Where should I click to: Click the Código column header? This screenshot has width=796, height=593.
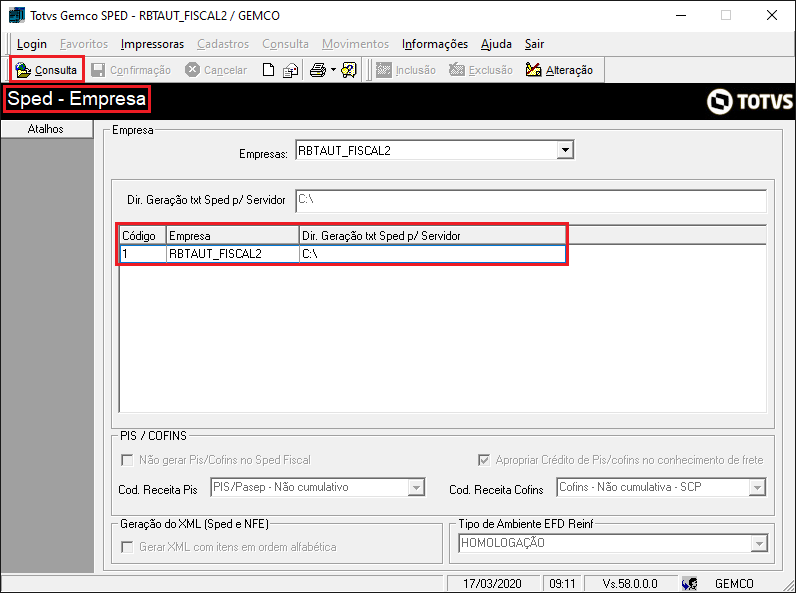tap(143, 236)
